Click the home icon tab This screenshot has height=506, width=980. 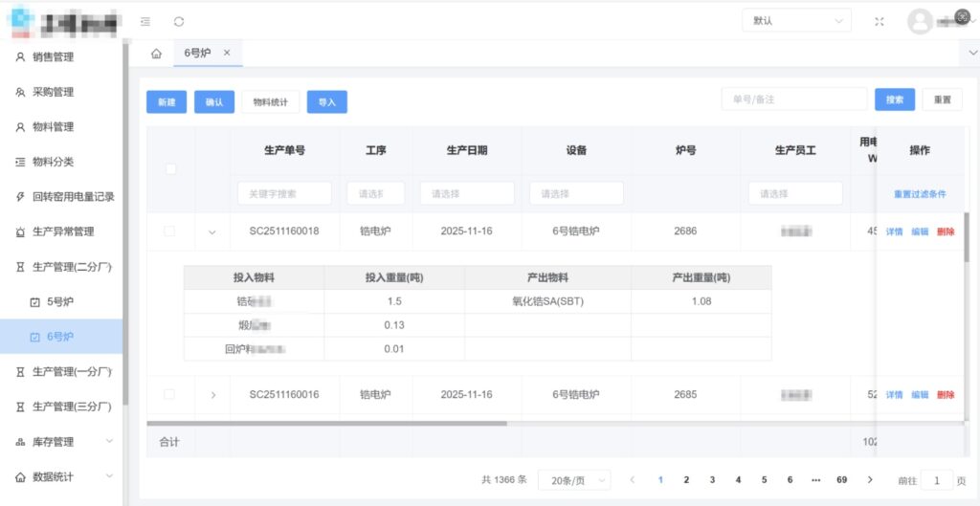[x=156, y=54]
